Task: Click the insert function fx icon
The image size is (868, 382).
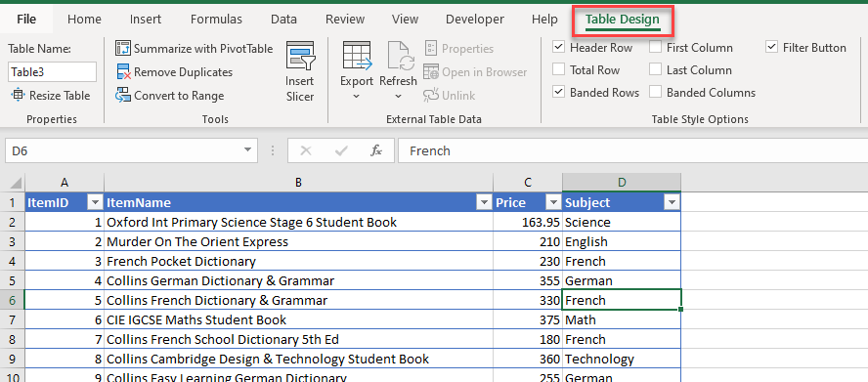Action: 376,150
